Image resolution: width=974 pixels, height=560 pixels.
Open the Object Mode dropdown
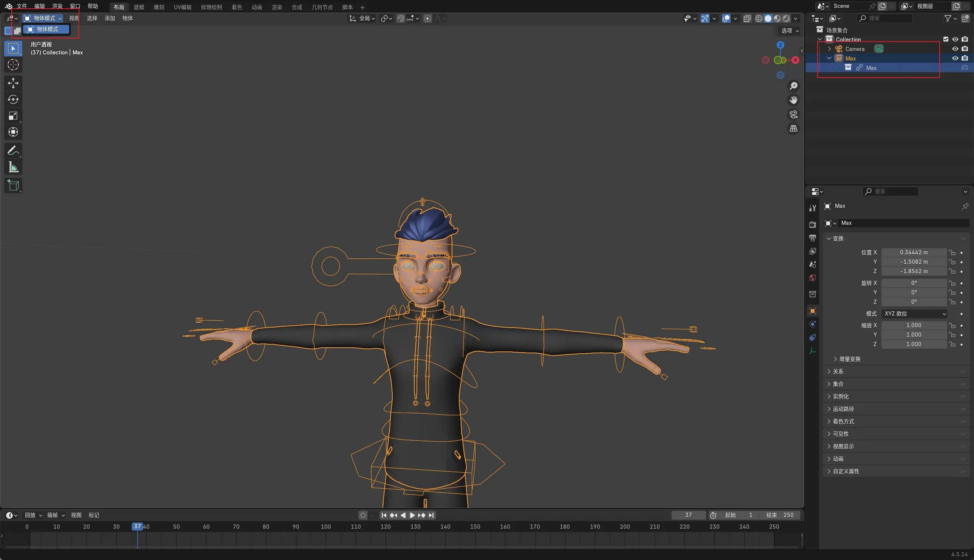pyautogui.click(x=43, y=19)
